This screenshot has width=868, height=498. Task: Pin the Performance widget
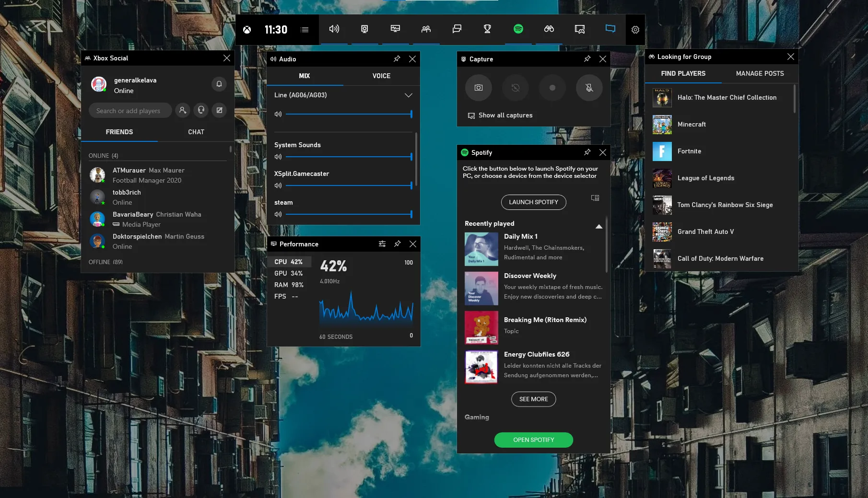tap(398, 244)
